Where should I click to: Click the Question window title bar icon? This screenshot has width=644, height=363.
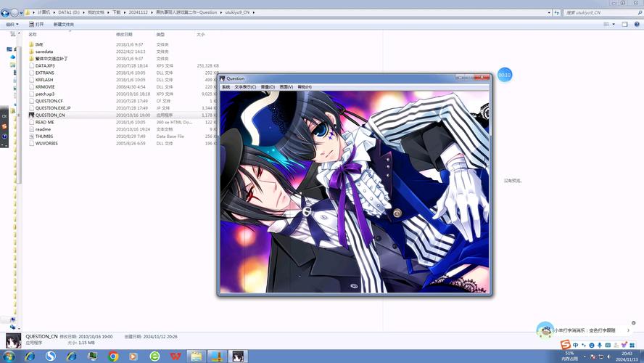tap(222, 78)
